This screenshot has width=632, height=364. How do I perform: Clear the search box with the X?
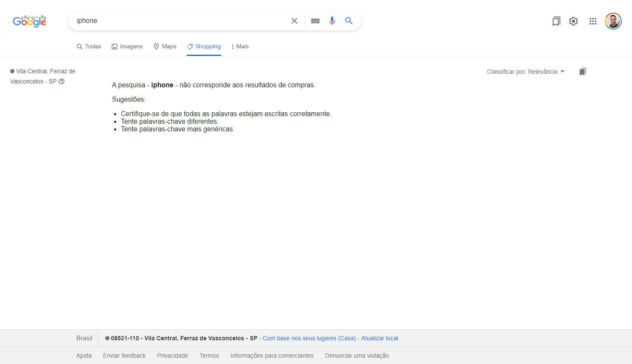click(294, 21)
